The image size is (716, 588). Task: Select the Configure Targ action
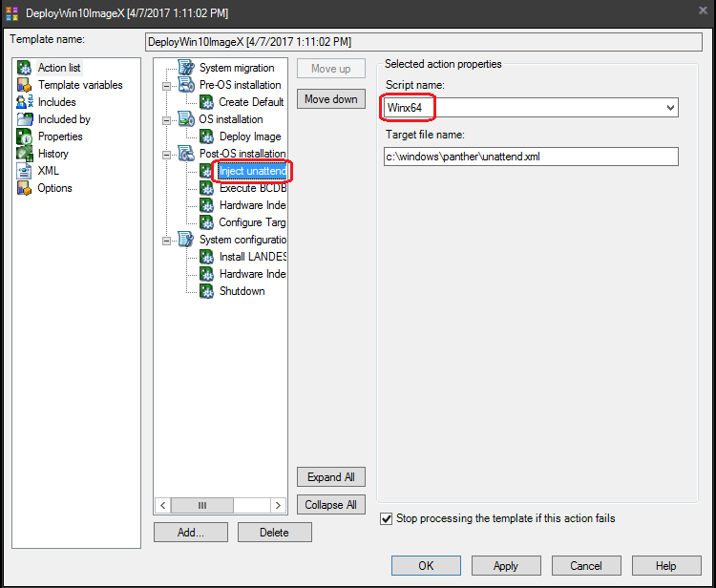tap(252, 222)
